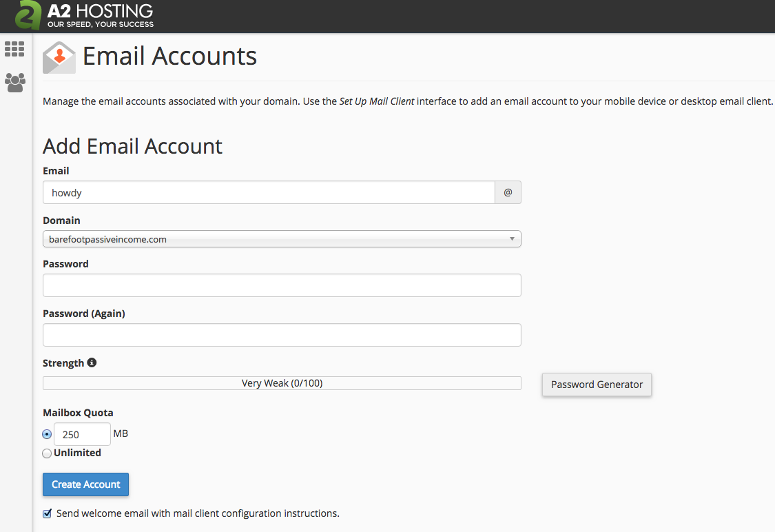
Task: Open User Manager from the sidebar users icon
Action: pos(14,83)
